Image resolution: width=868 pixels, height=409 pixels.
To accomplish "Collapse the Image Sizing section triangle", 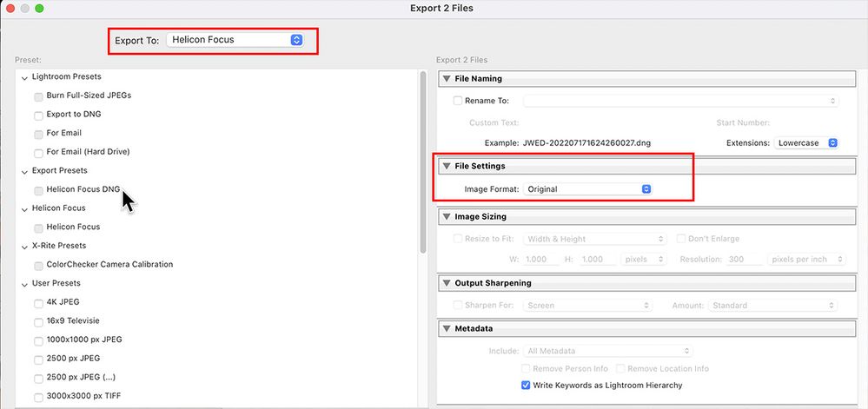I will (x=447, y=216).
